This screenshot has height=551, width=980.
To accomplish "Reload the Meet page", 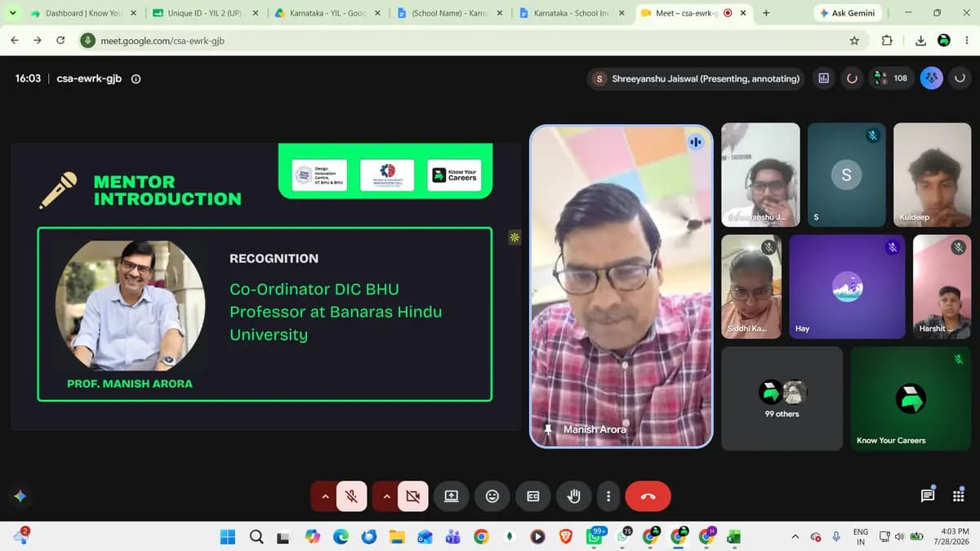I will point(60,40).
